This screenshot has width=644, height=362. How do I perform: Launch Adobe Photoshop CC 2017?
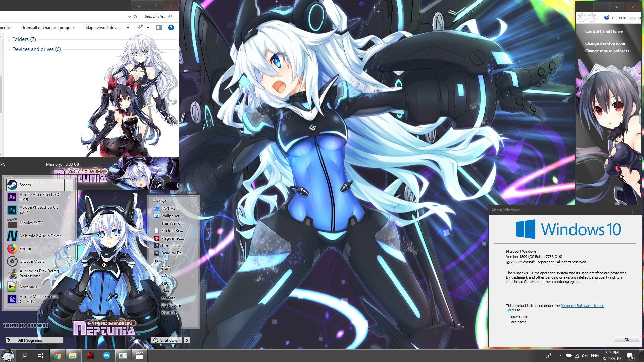click(39, 210)
